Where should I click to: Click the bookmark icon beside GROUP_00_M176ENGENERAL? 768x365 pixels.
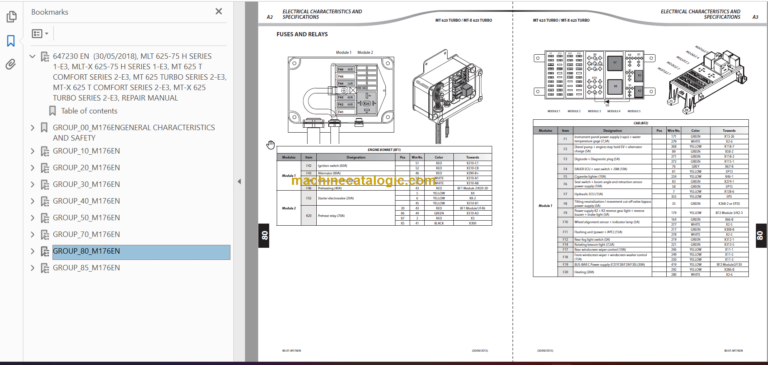click(45, 127)
